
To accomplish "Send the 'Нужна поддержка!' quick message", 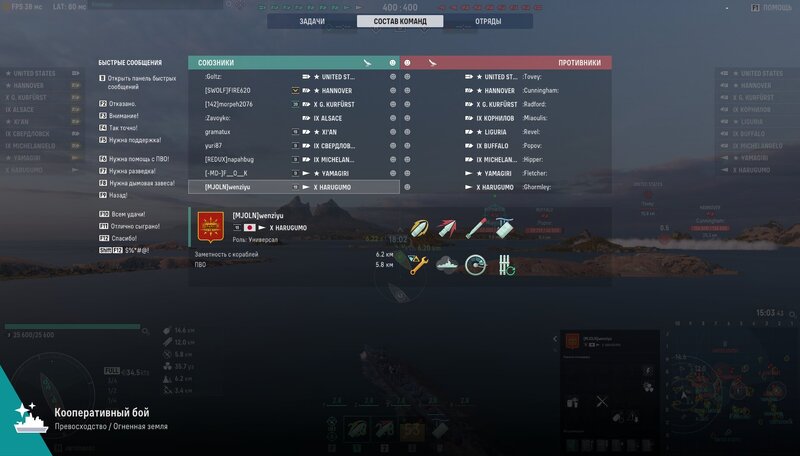I will [x=130, y=140].
